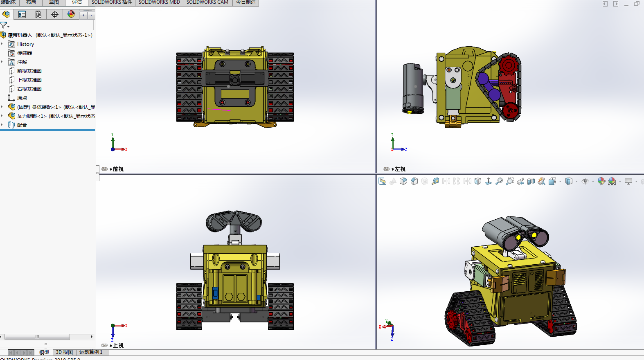Screen dimensions: 644x360
Task: Click Zoom to Area magnifier icon
Action: point(510,181)
